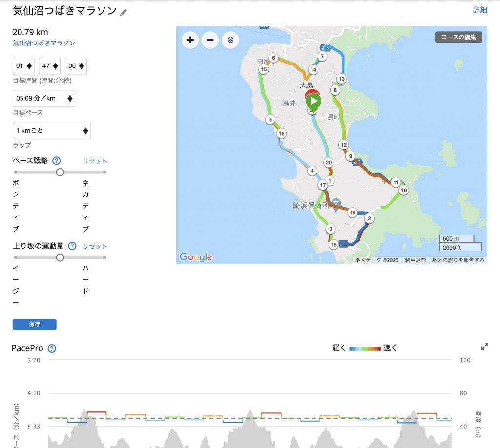The image size is (500, 448).
Task: Open the 1 kmごと lap dropdown
Action: (x=52, y=131)
